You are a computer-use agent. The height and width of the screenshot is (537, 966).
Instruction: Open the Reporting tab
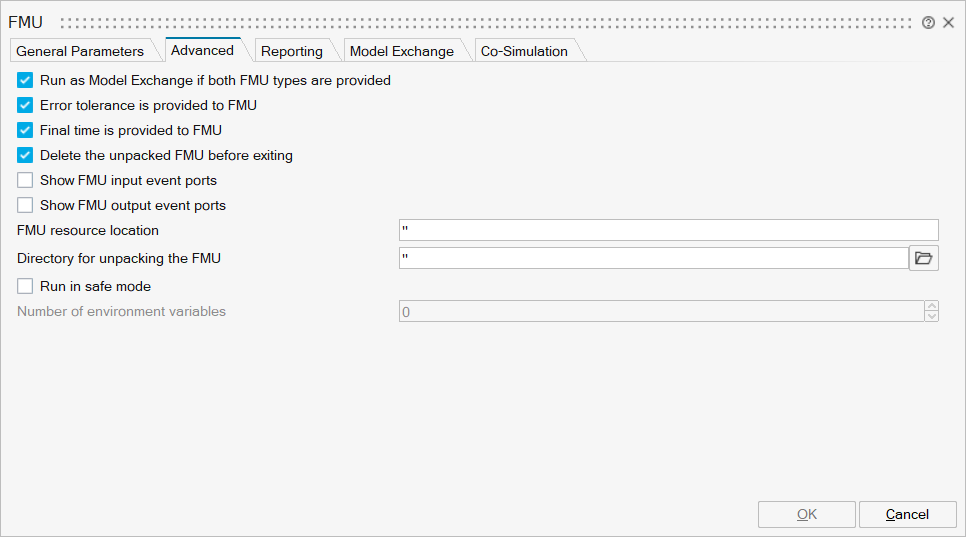pyautogui.click(x=292, y=51)
